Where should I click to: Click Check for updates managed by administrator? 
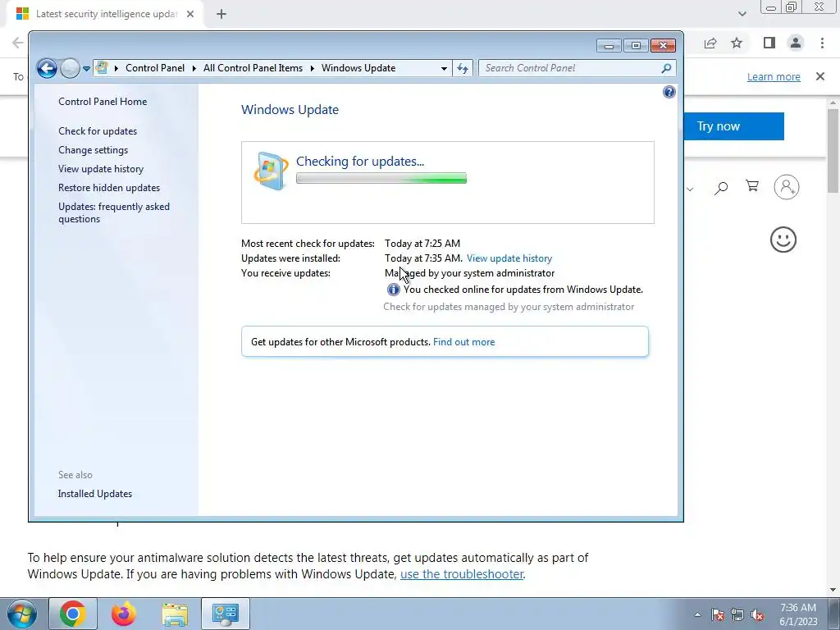pyautogui.click(x=509, y=307)
